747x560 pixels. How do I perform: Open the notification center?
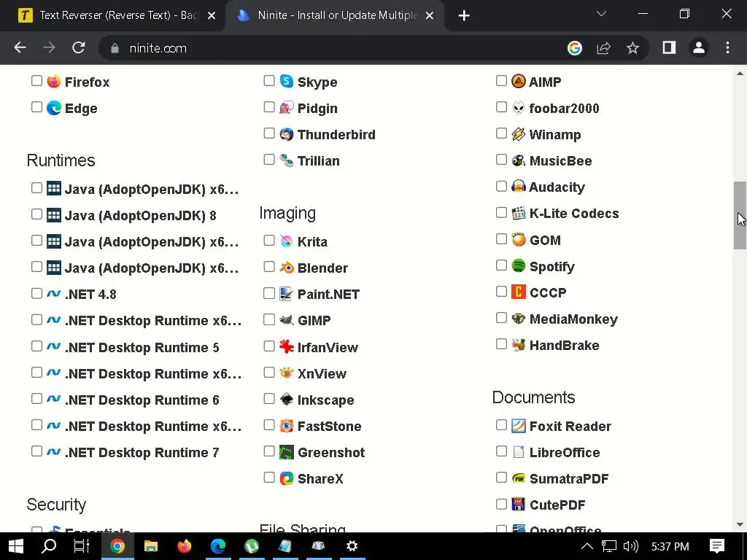tap(717, 546)
